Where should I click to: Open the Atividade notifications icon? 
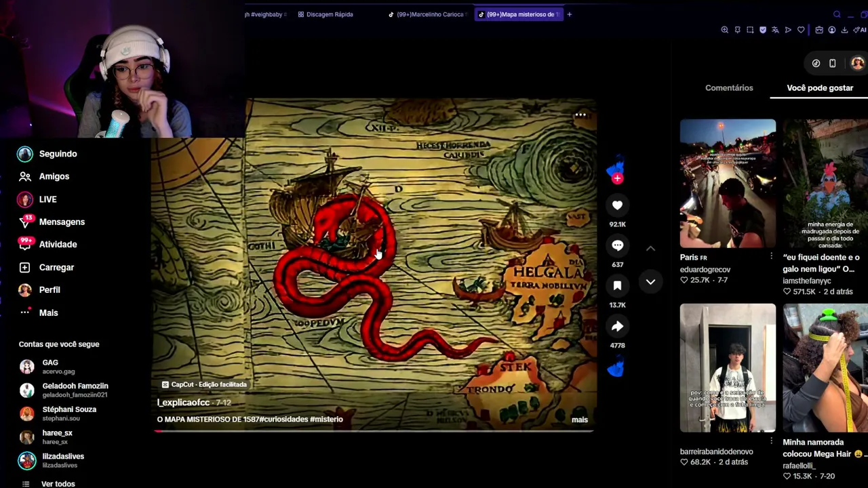(x=25, y=244)
